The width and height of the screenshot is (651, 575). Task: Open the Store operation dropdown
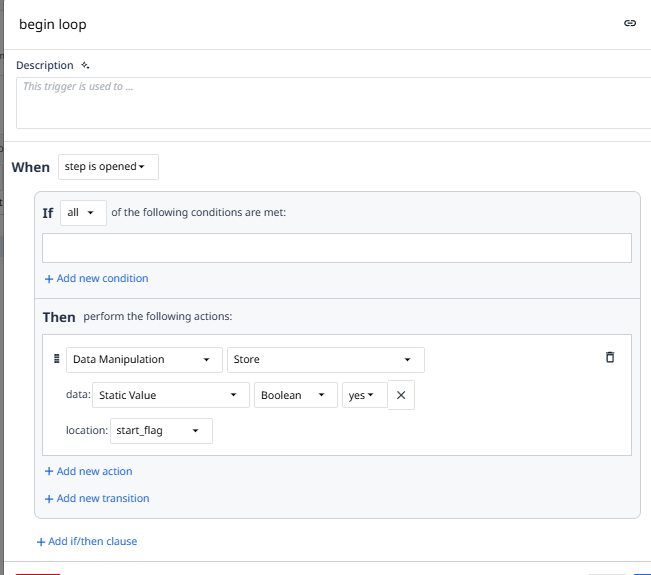click(x=325, y=359)
